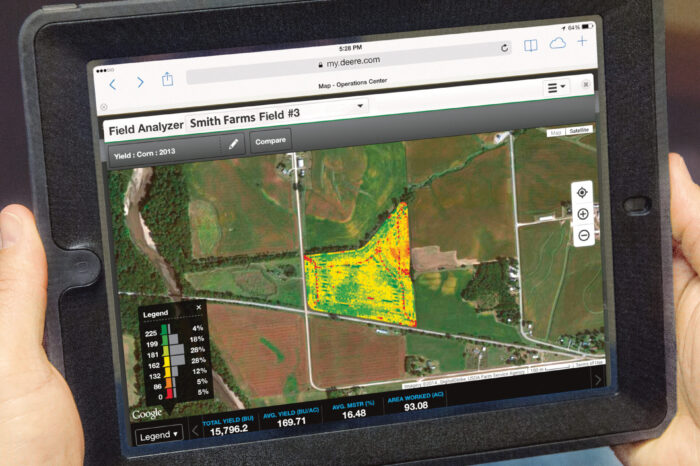The height and width of the screenshot is (466, 700).
Task: Click the Compare button
Action: coord(270,142)
